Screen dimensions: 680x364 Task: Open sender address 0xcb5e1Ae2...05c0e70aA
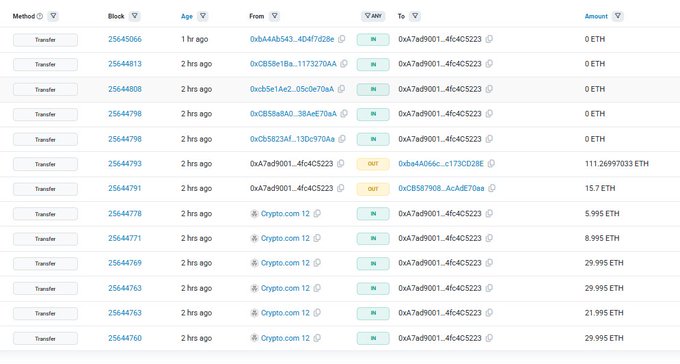tap(292, 89)
